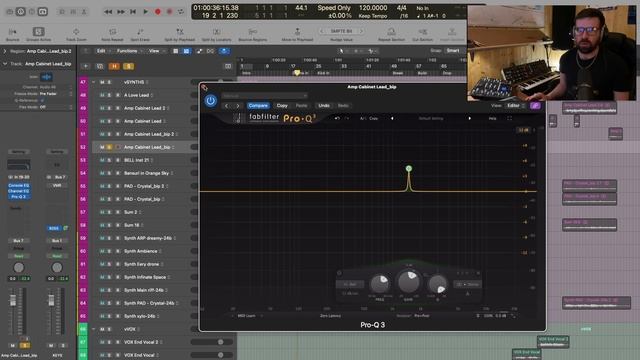
Task: Click the orange H hide tracks button
Action: click(x=114, y=66)
